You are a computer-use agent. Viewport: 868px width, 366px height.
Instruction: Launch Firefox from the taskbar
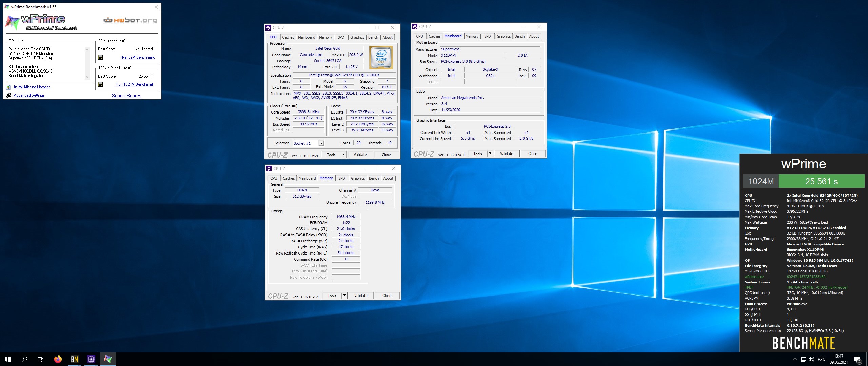58,359
